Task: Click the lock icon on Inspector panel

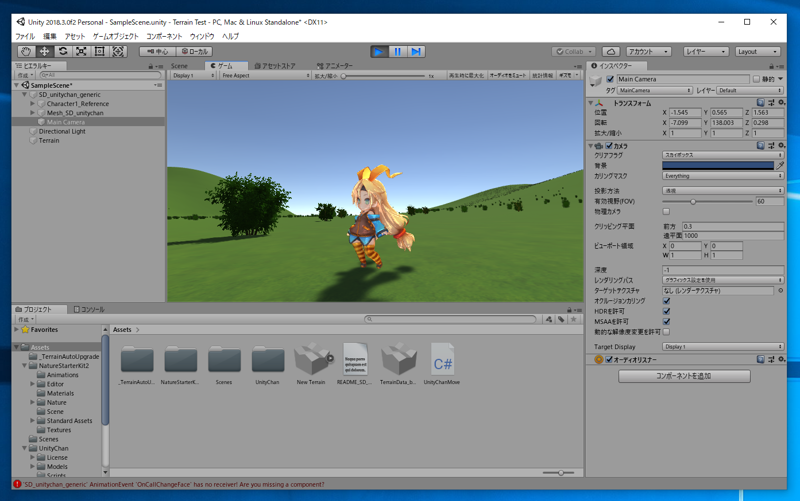Action: pyautogui.click(x=771, y=66)
